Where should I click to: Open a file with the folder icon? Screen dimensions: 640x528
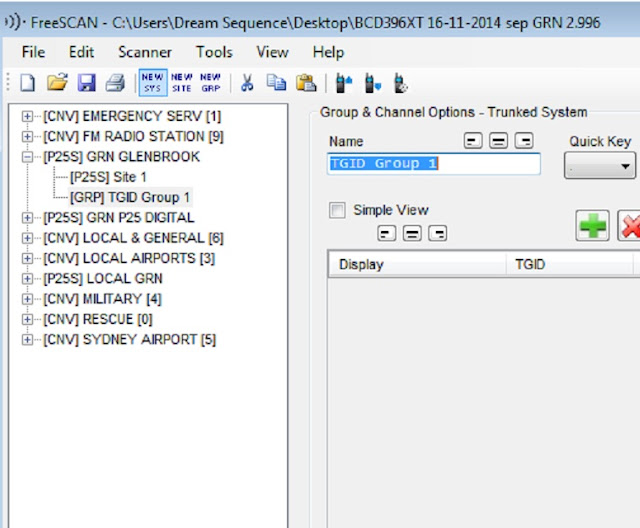pyautogui.click(x=57, y=82)
